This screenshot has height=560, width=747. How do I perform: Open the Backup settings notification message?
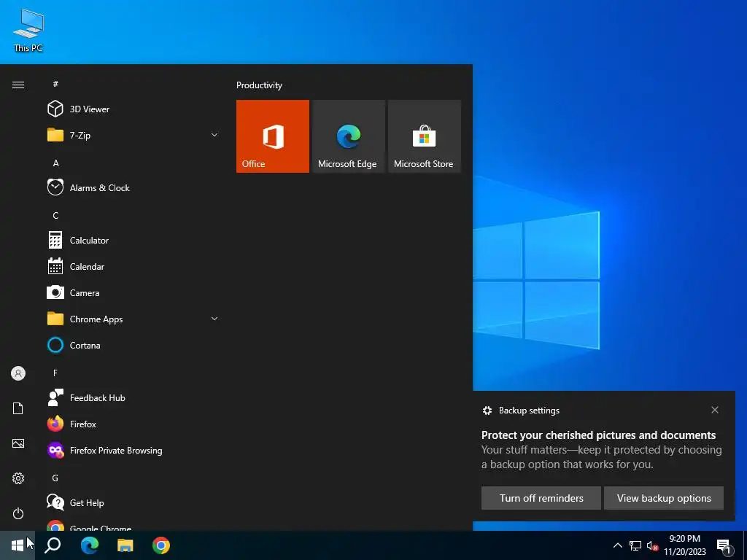[x=601, y=449]
